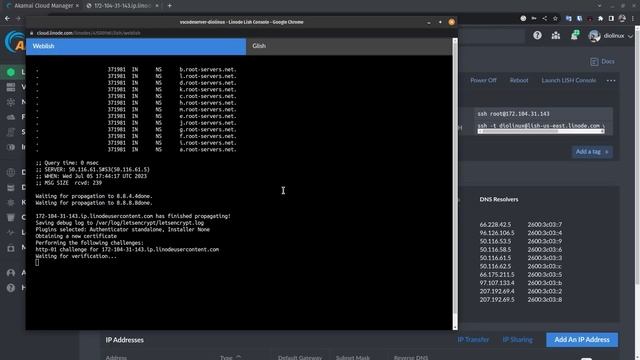Image resolution: width=640 pixels, height=360 pixels.
Task: Click the Lish console vertical scrollbar
Action: click(455, 184)
